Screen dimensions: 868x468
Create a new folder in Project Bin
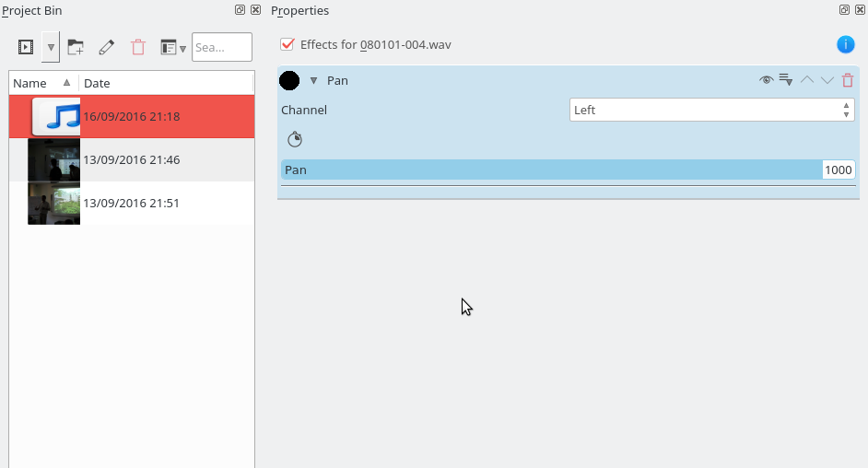coord(76,47)
